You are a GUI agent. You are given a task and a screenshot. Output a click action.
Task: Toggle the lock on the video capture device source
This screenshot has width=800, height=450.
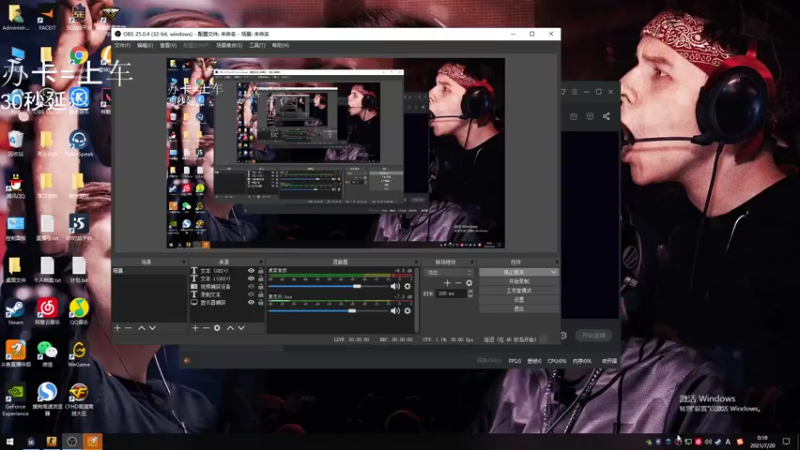pos(261,287)
